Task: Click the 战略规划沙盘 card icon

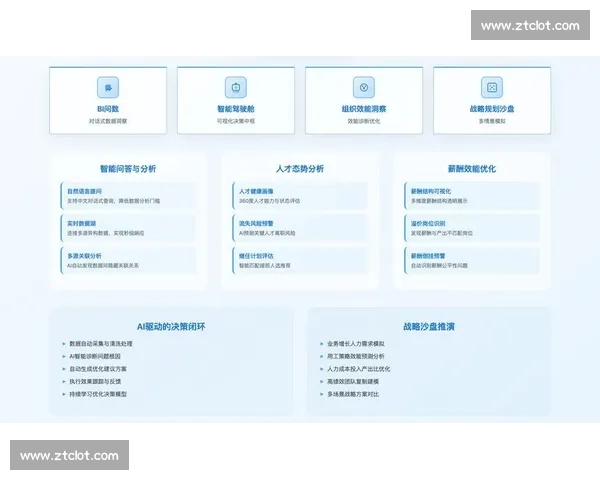Action: [x=492, y=87]
